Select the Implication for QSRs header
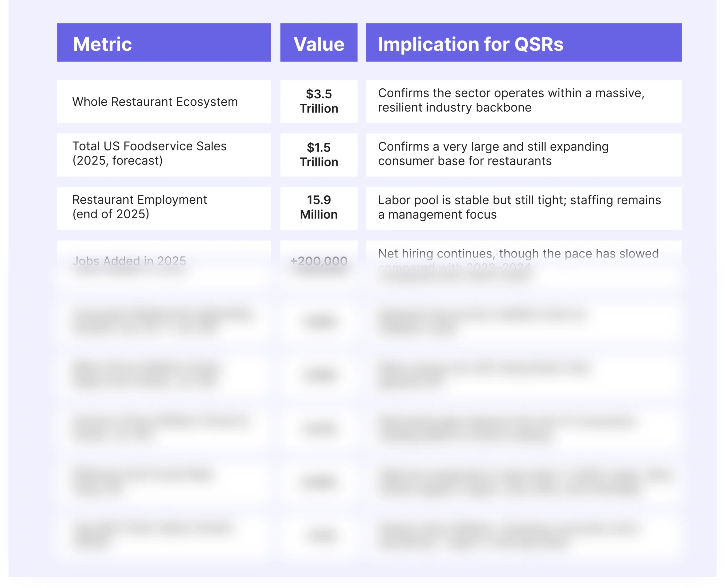This screenshot has width=725, height=588. (524, 43)
